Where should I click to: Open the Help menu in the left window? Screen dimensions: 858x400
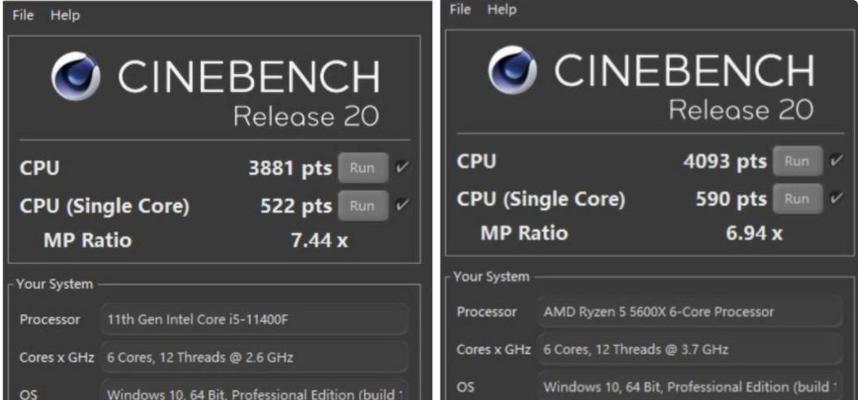(x=65, y=15)
